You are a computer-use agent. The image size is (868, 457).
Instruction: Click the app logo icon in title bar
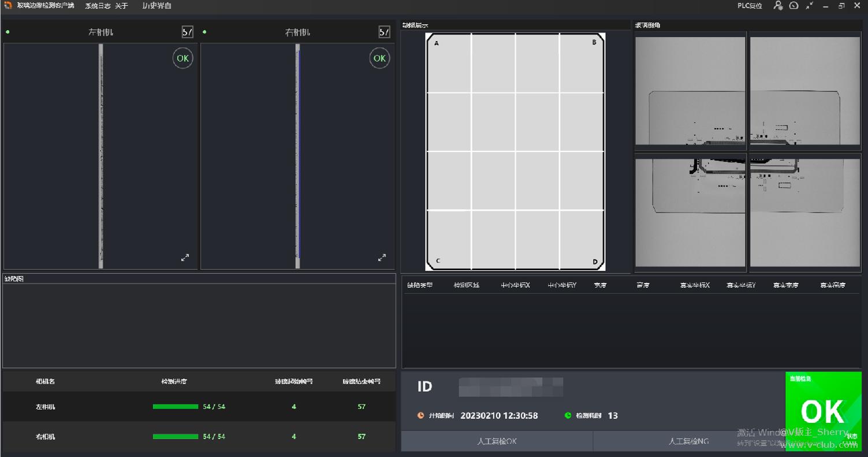(8, 5)
